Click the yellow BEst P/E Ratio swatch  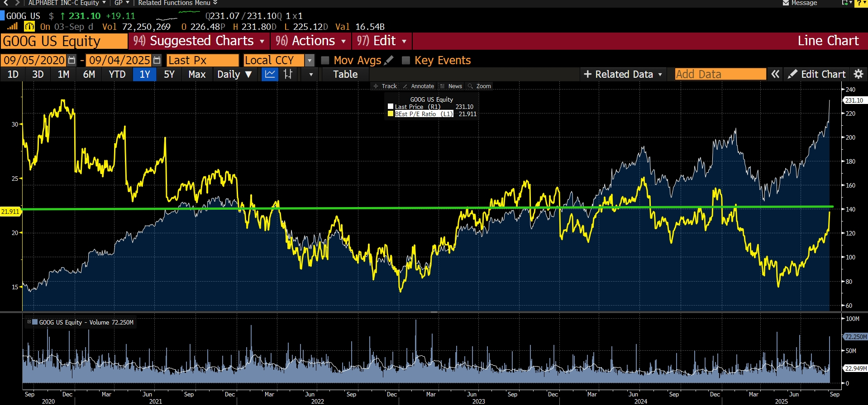[391, 114]
